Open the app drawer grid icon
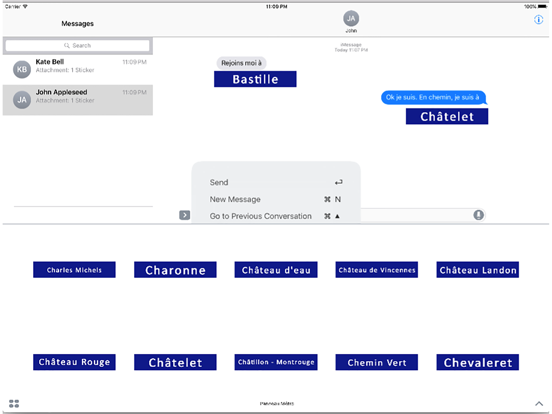 point(14,403)
